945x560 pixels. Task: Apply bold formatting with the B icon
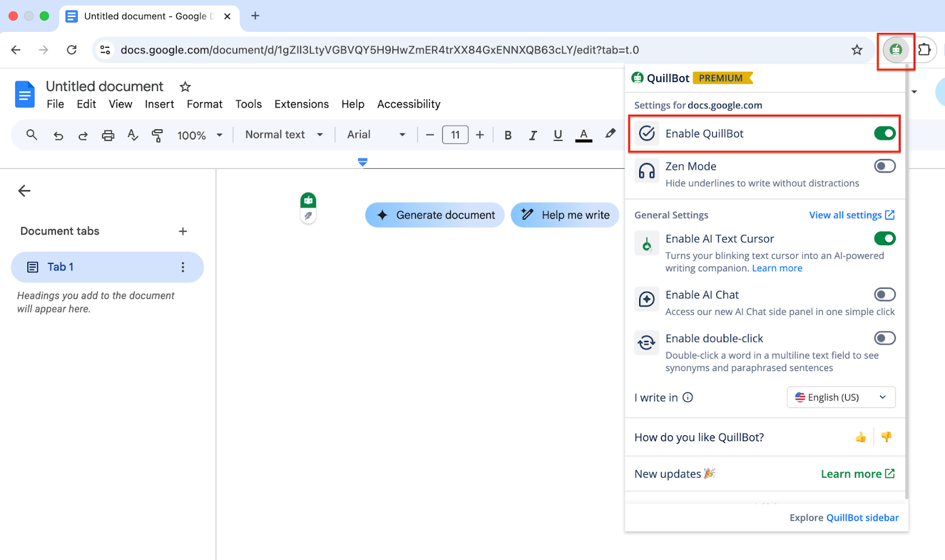507,135
